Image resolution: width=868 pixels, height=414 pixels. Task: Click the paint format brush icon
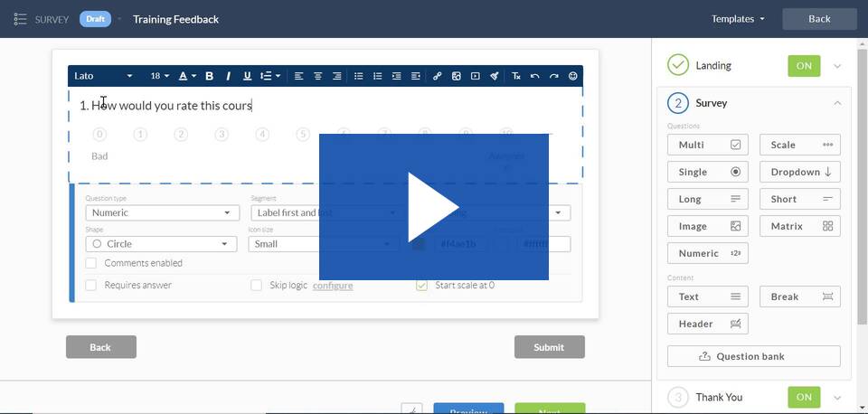click(x=495, y=76)
